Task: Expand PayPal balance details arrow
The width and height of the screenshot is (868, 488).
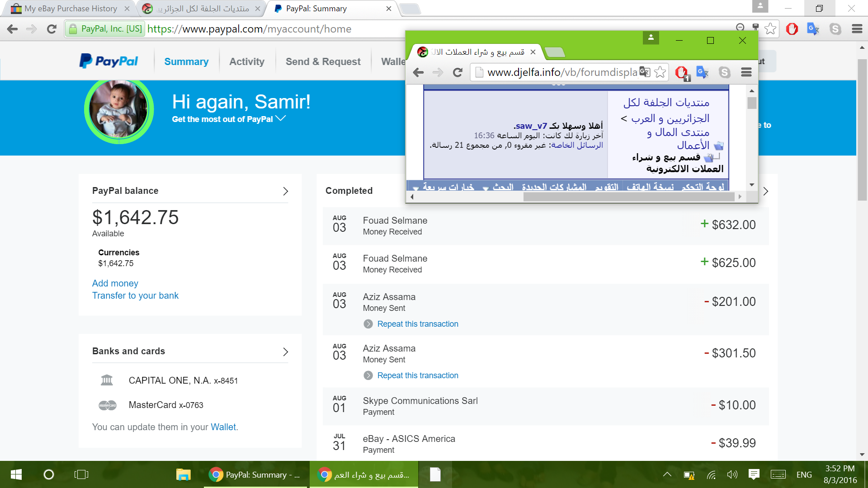Action: (x=285, y=191)
